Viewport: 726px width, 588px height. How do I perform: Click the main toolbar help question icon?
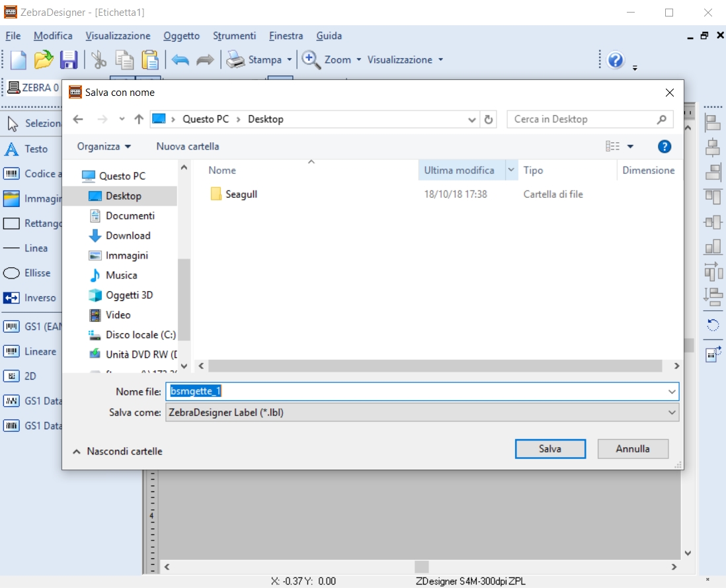(x=616, y=60)
